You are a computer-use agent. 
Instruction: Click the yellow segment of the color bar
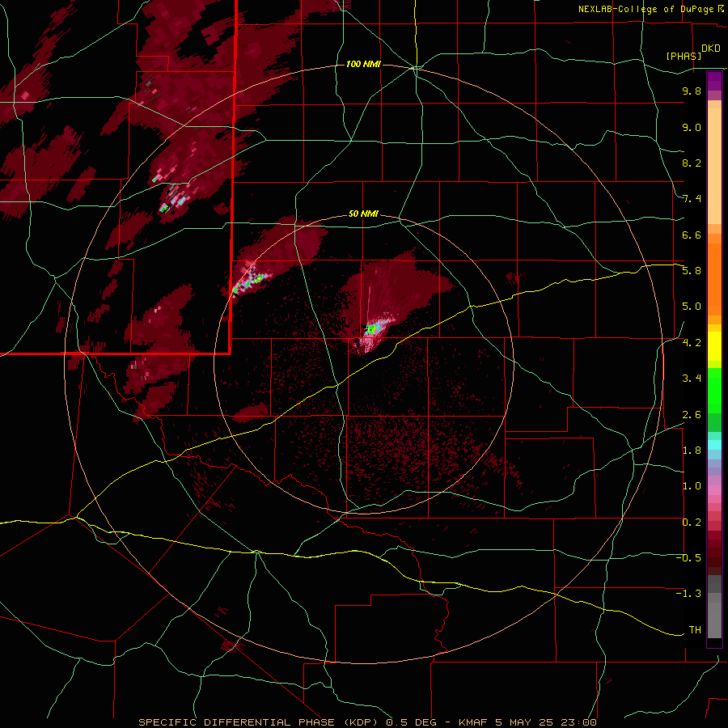point(714,346)
